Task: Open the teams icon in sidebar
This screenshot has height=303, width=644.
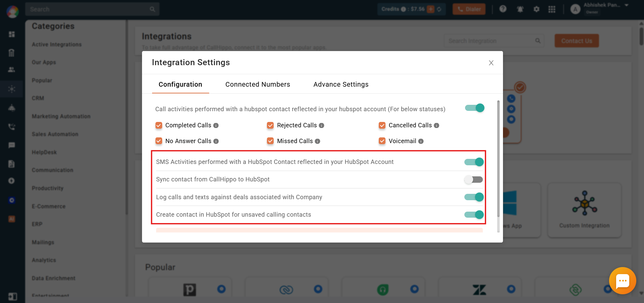Action: coord(12,108)
